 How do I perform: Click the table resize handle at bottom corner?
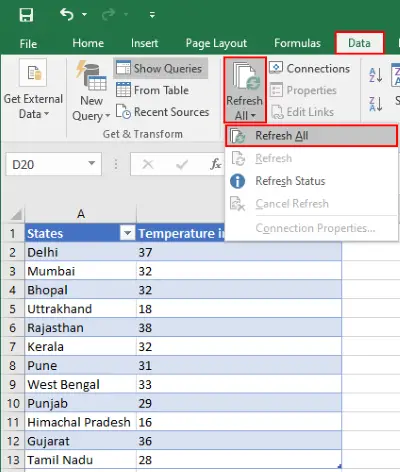pyautogui.click(x=339, y=466)
